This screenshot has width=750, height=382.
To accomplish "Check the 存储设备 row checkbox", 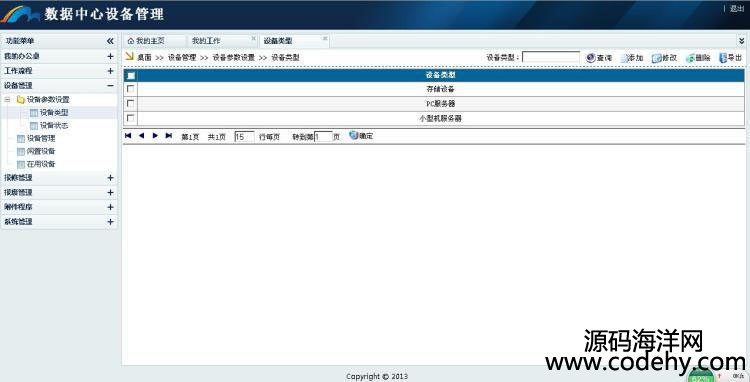I will pyautogui.click(x=131, y=89).
